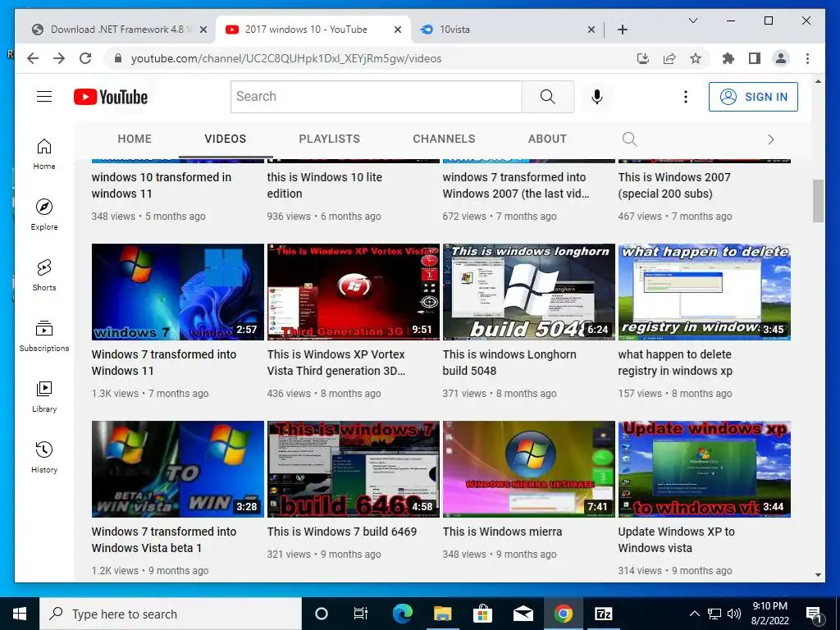
Task: Open Subscriptions in the sidebar
Action: point(44,336)
